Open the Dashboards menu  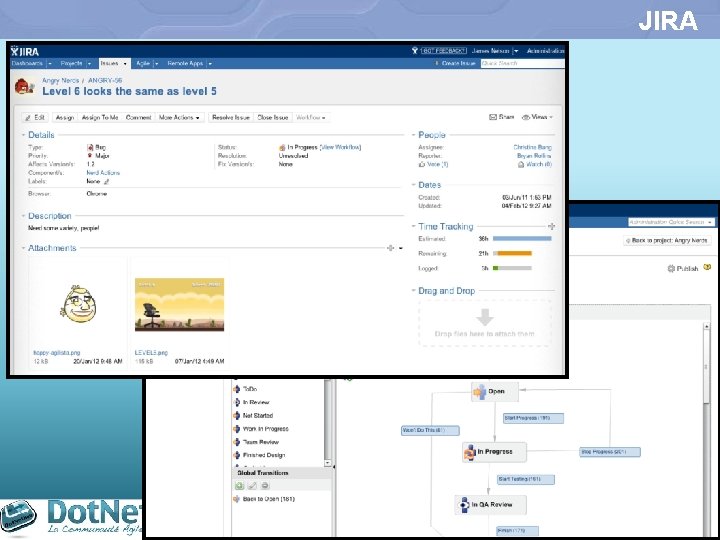[x=27, y=63]
